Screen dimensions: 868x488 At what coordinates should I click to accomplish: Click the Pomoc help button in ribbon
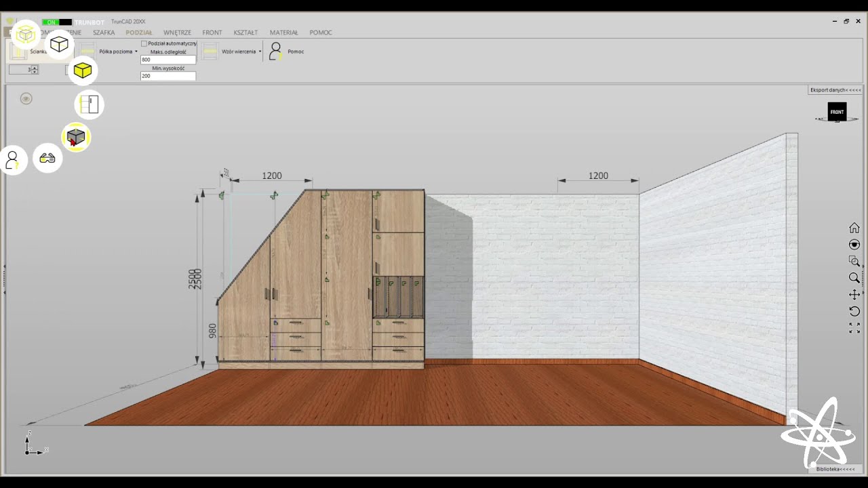[286, 52]
